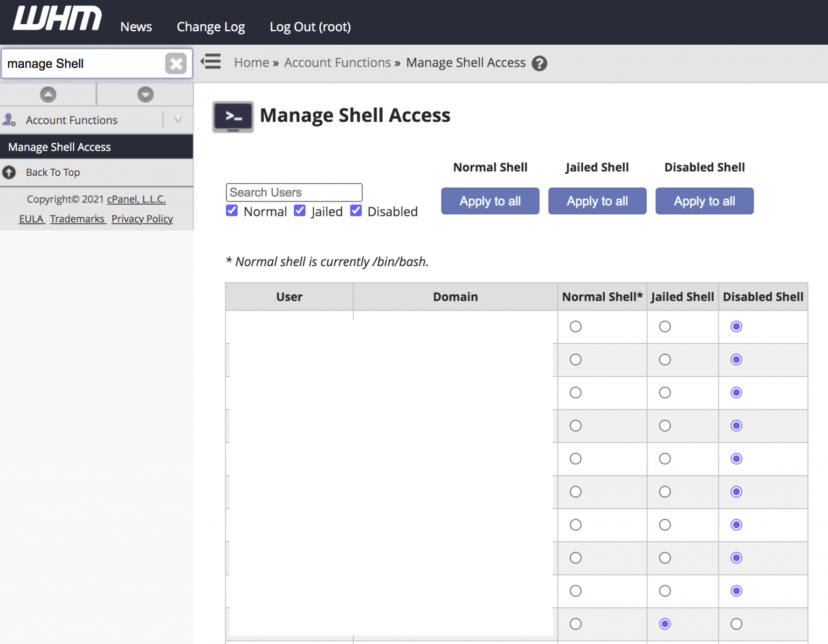Select Normal Shell radio in the last row
The width and height of the screenshot is (828, 644).
coord(576,624)
